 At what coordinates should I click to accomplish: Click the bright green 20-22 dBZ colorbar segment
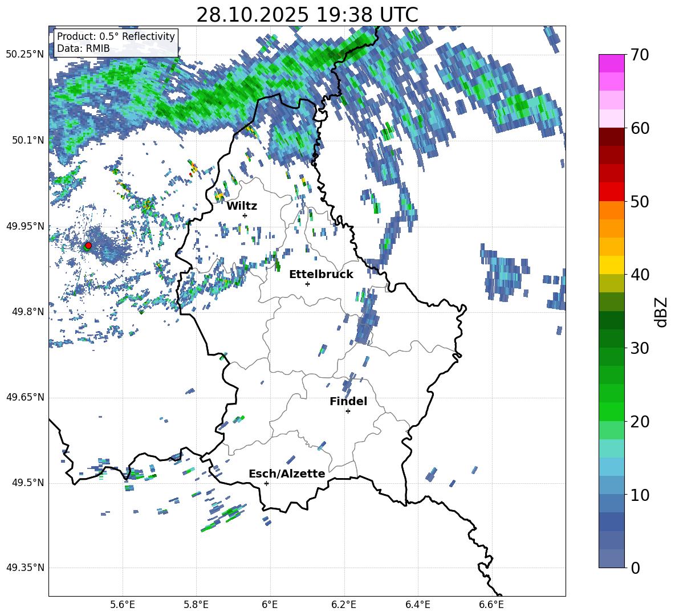pos(611,411)
